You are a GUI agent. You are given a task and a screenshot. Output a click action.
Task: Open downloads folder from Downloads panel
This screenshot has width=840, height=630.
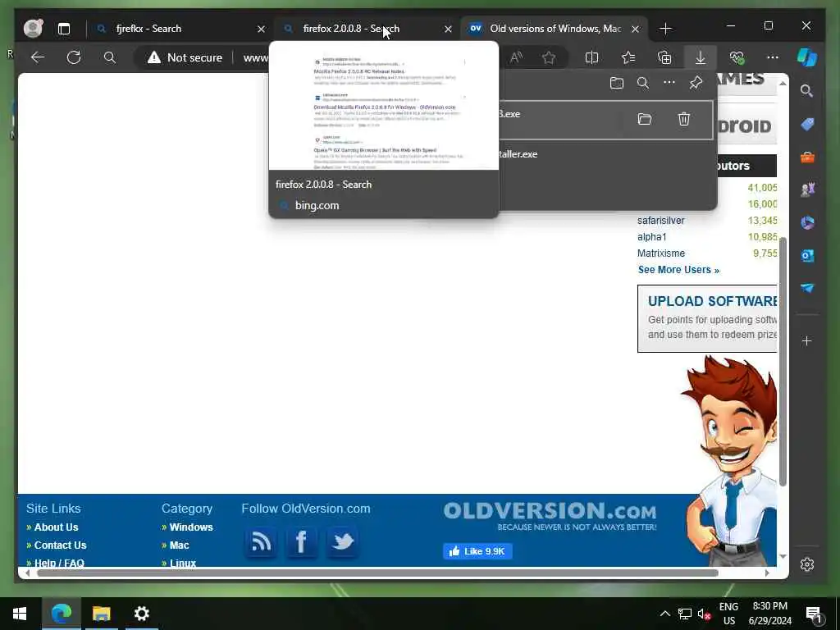617,83
